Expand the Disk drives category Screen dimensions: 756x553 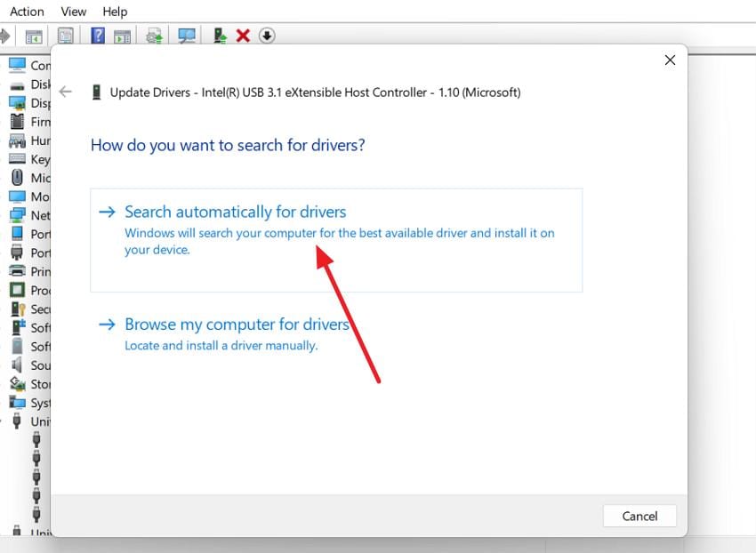pyautogui.click(x=18, y=84)
